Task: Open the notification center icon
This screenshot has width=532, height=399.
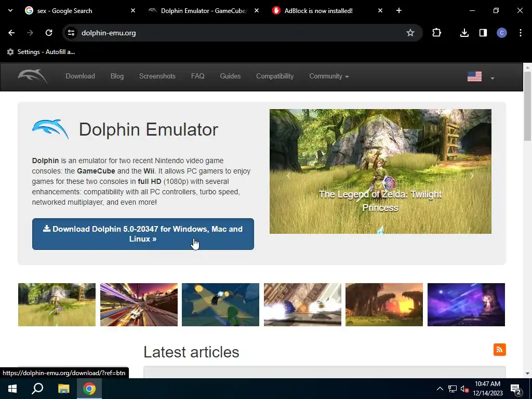Action: click(516, 389)
